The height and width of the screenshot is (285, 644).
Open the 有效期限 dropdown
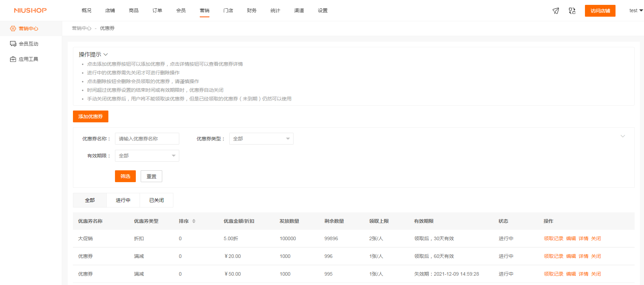click(147, 156)
